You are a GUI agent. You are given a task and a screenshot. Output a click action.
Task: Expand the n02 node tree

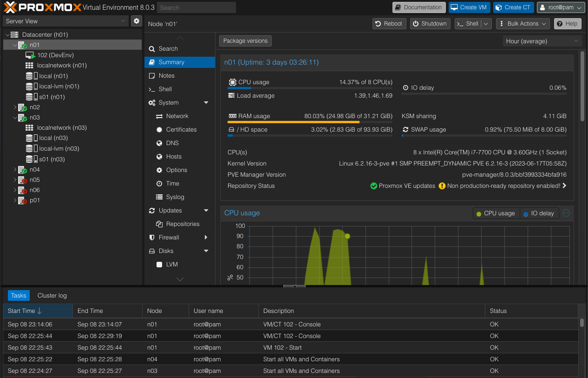point(15,107)
